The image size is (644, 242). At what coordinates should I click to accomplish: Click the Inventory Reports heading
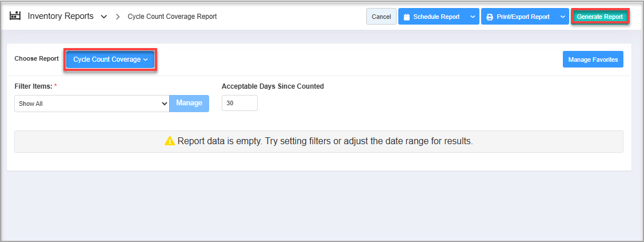[61, 16]
